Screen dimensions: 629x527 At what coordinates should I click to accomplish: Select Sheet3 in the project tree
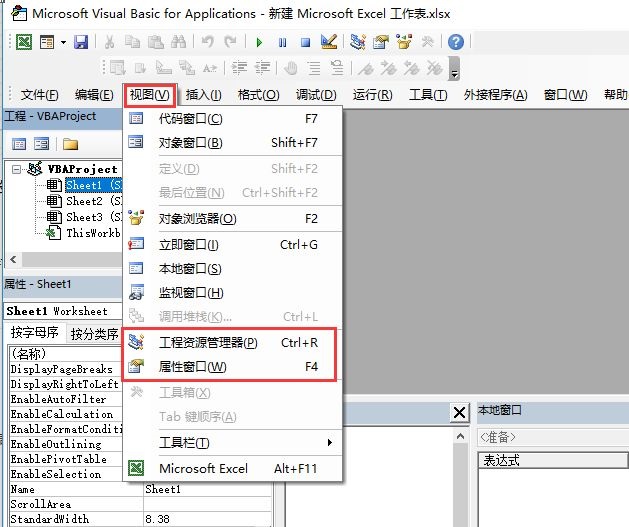coord(94,217)
